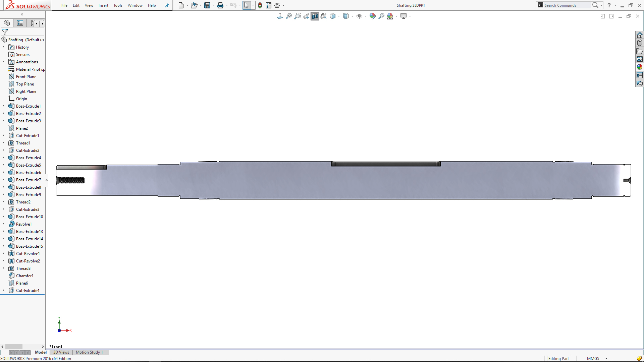
Task: Open the Display Style dropdown arrow
Action: coord(352,16)
